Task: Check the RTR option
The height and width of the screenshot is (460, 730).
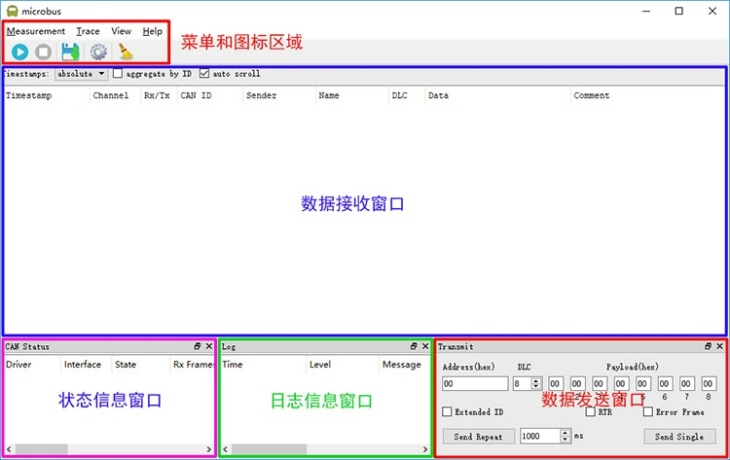Action: pyautogui.click(x=590, y=412)
